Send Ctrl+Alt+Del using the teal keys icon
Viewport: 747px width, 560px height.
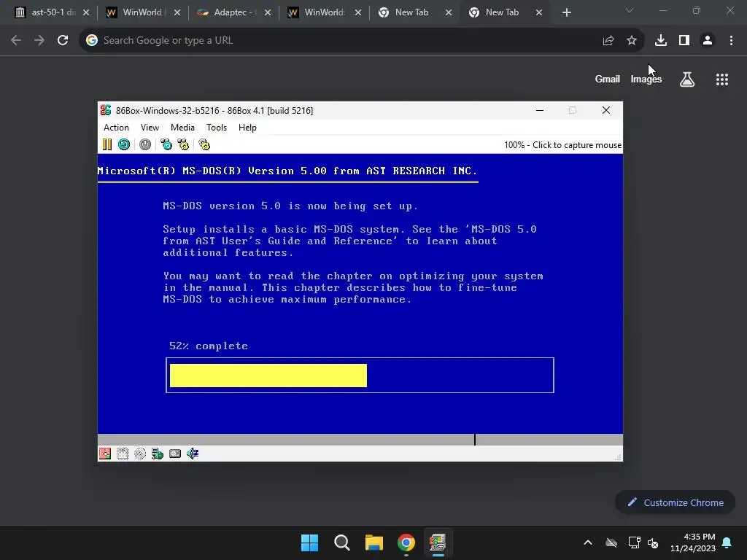166,144
